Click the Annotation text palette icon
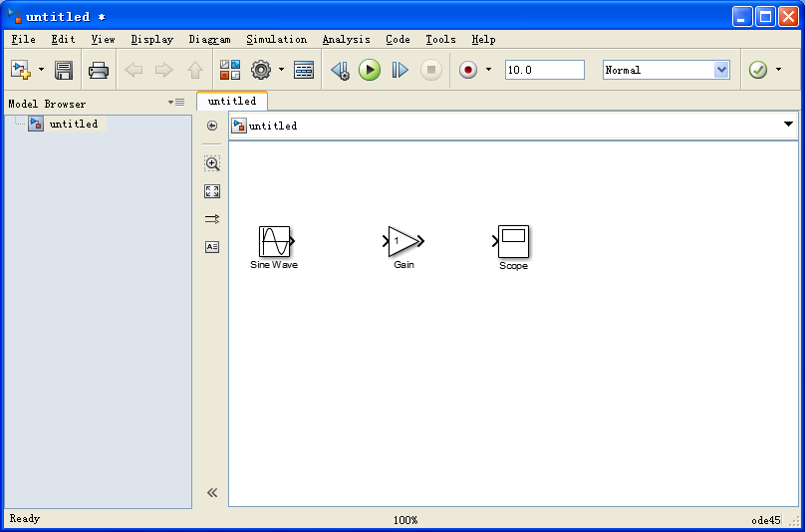The image size is (805, 532). tap(212, 247)
